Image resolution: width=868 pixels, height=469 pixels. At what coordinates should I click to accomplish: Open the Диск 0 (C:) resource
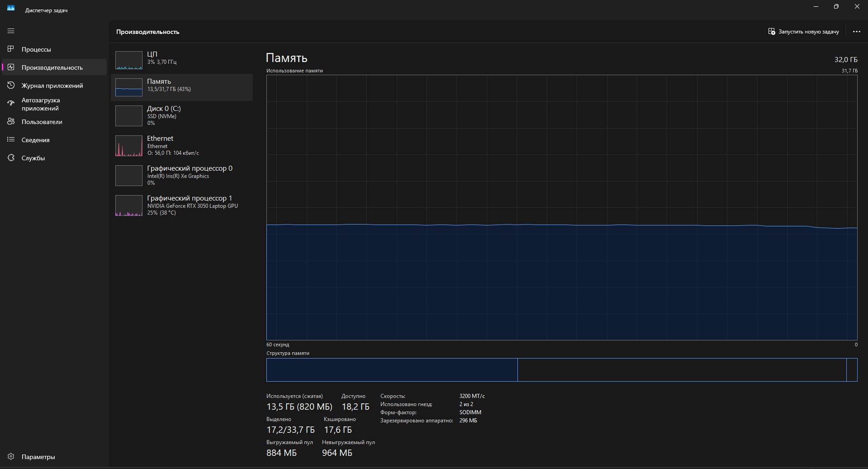(x=181, y=115)
